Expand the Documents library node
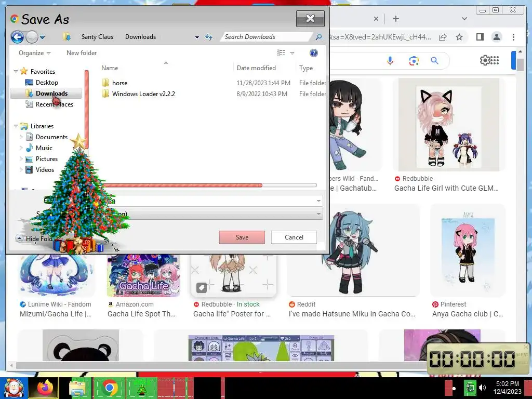Screen dimensions: 532x399 point(21,137)
